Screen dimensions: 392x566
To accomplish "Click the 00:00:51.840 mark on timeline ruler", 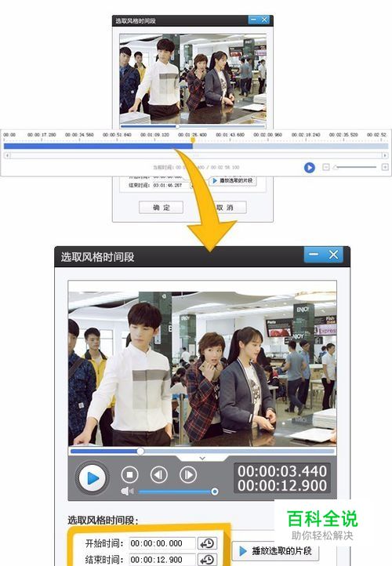I will coord(117,135).
